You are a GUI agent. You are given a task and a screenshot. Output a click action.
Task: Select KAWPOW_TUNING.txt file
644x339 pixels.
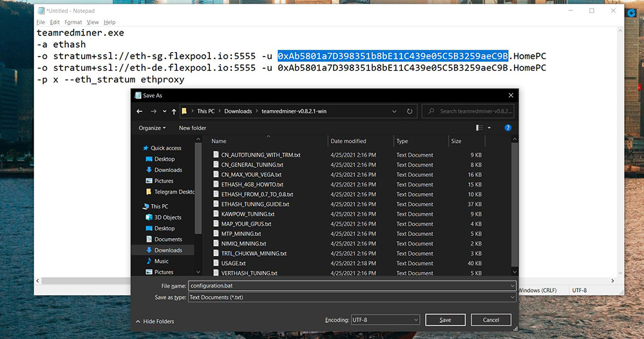(x=248, y=214)
